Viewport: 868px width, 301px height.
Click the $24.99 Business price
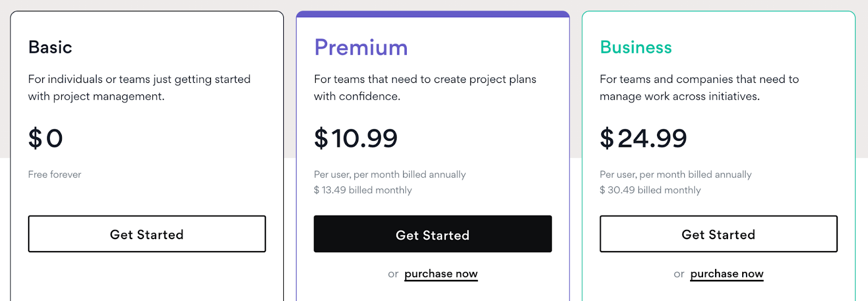point(643,138)
